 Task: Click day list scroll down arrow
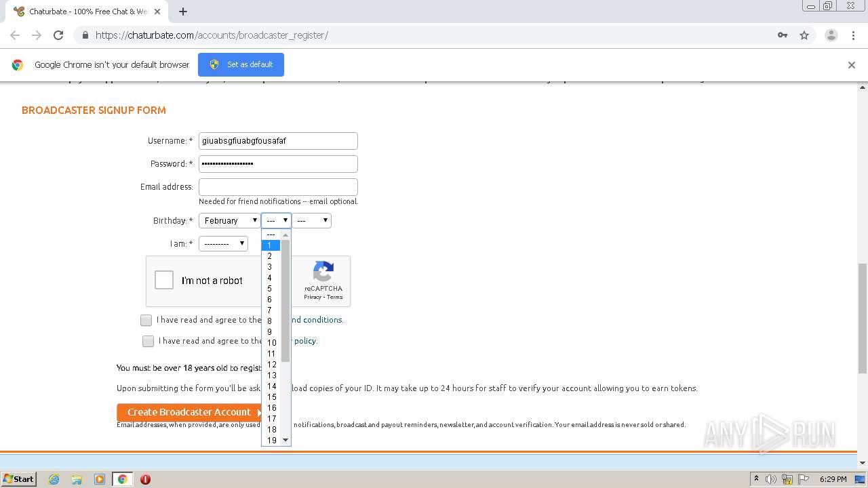[x=285, y=441]
